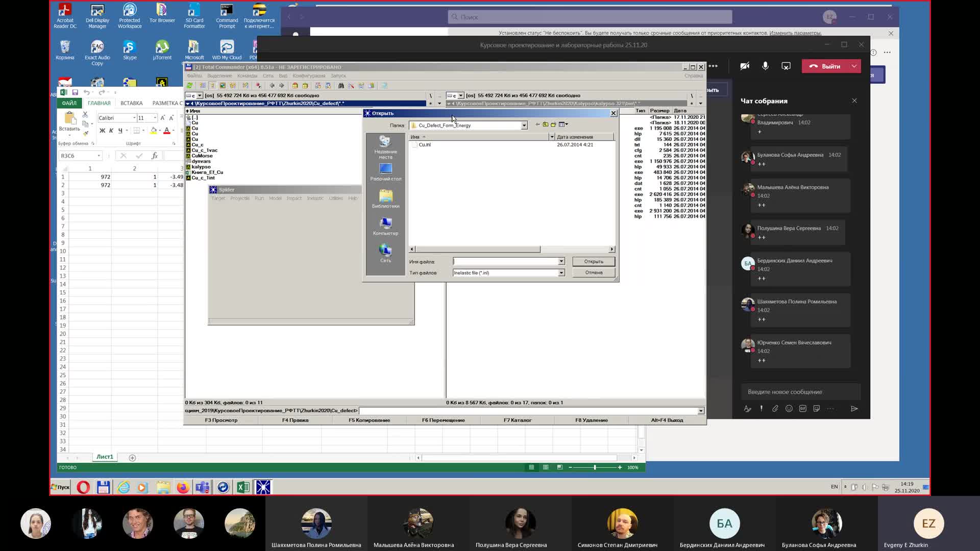Click Teams share screen icon
This screenshot has height=551, width=980.
[x=786, y=66]
